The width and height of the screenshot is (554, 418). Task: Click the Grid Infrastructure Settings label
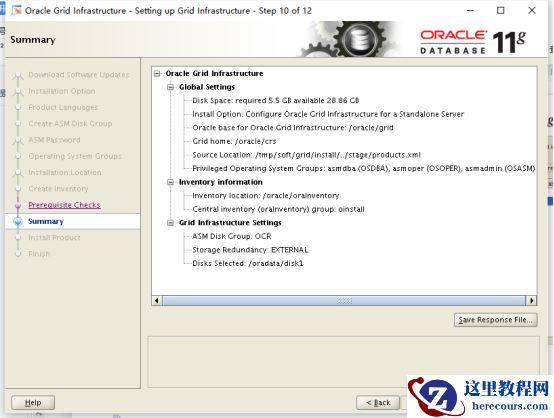(230, 223)
